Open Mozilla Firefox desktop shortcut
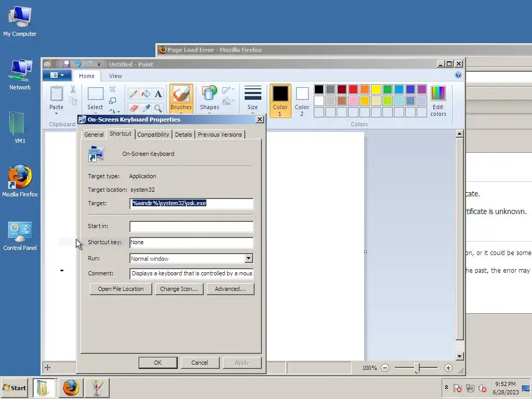Viewport: 532px width, 399px height. (20, 181)
